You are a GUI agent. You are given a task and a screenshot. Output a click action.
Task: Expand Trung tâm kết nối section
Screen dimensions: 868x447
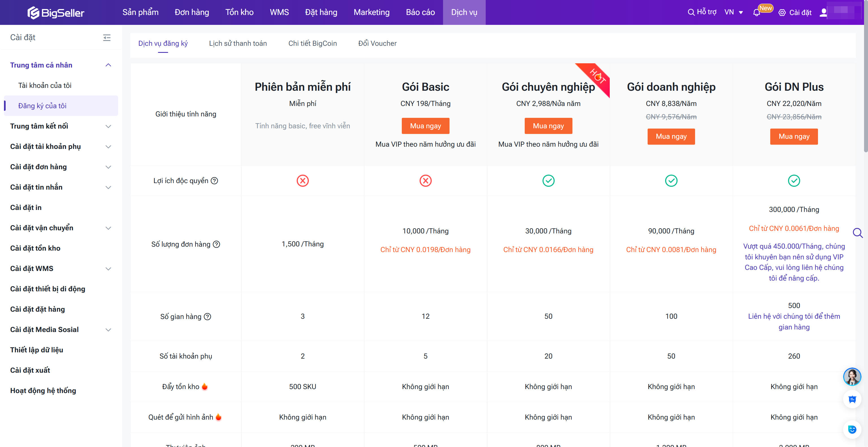tap(108, 126)
